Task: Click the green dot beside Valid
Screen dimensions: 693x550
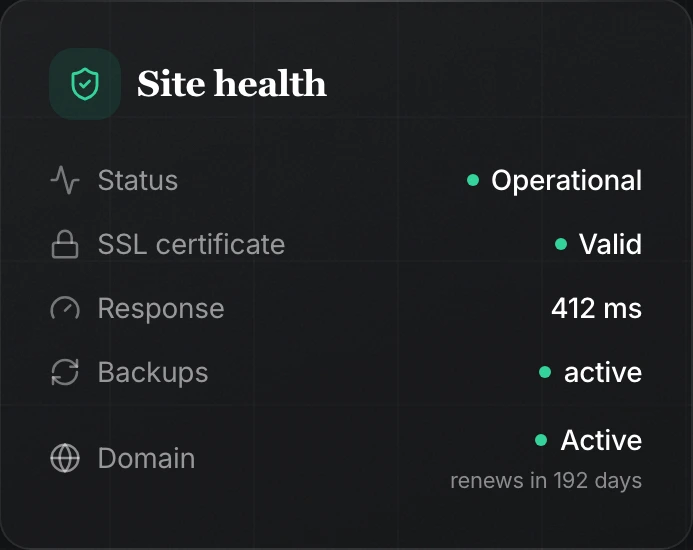Action: click(561, 244)
